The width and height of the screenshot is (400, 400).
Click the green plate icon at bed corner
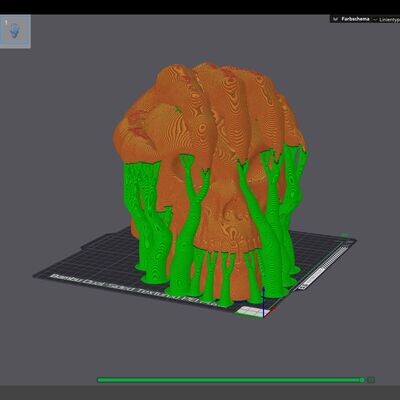click(345, 235)
